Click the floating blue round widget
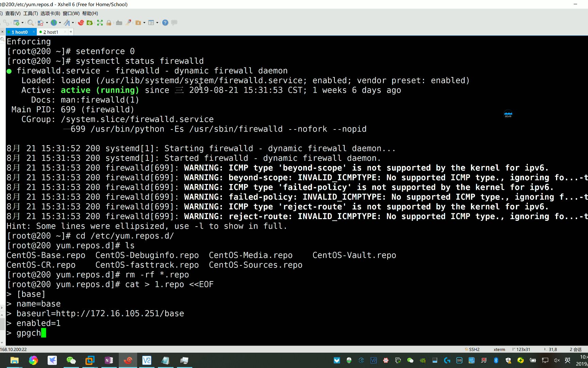The height and width of the screenshot is (368, 588). tap(508, 114)
